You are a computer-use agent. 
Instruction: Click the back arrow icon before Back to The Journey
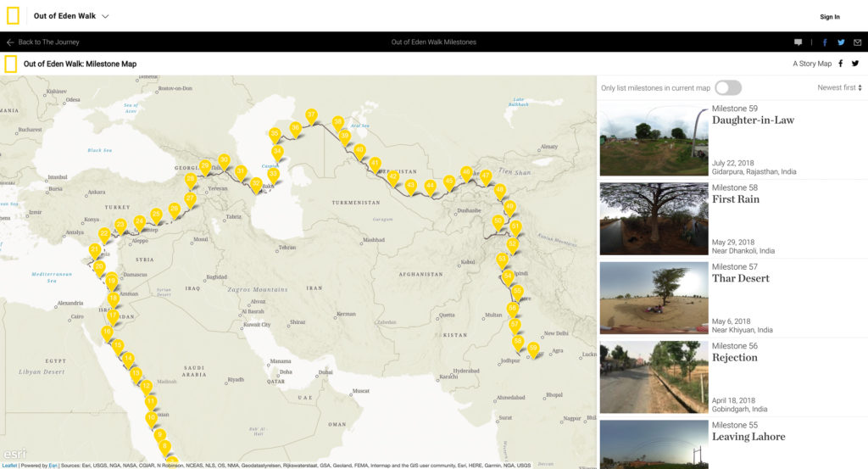(10, 42)
